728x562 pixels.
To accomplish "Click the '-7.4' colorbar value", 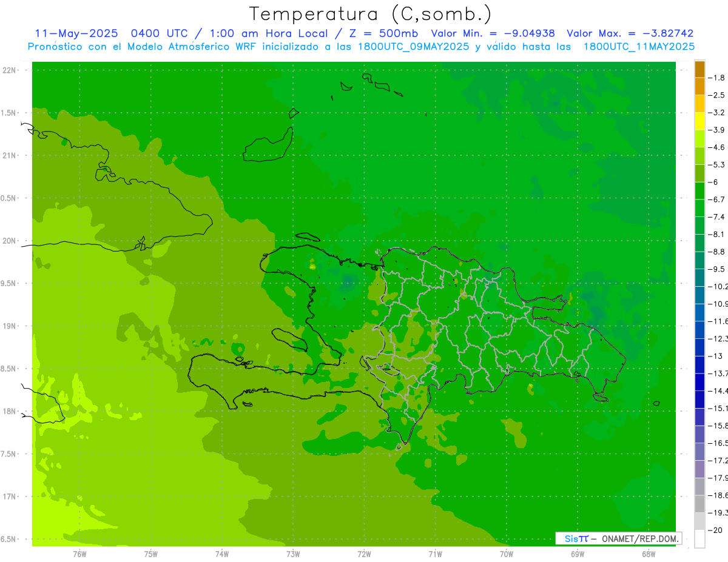I will [717, 216].
